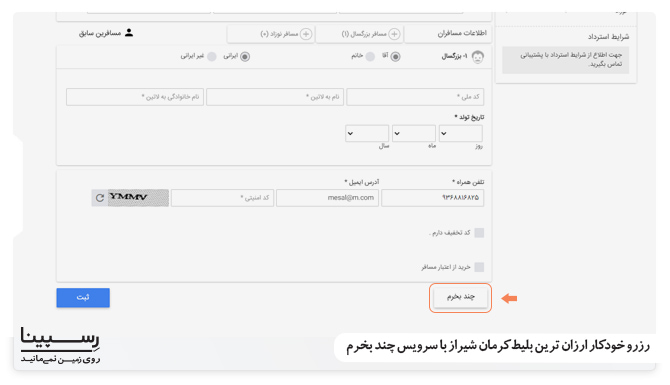Screen dimensions: 670x385
Task: Click the نام خانوادگی به لاتین field
Action: [x=135, y=97]
